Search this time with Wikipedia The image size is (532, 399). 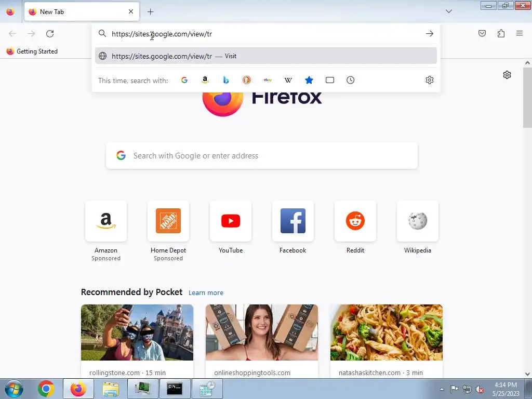click(x=288, y=80)
